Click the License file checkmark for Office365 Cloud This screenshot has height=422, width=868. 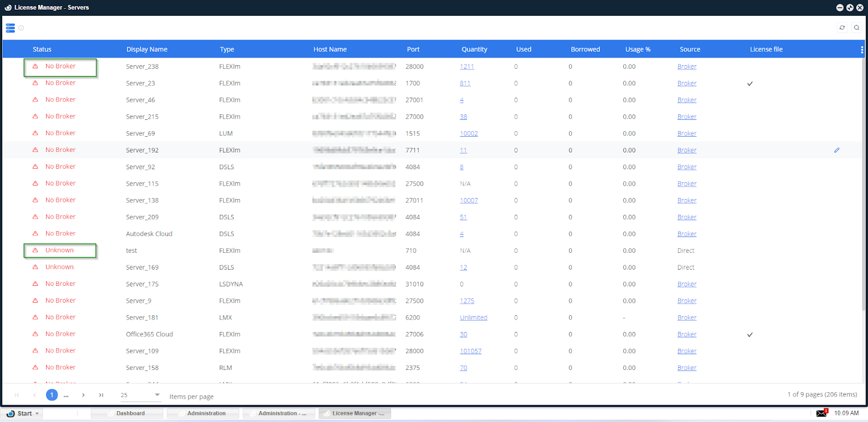(750, 335)
